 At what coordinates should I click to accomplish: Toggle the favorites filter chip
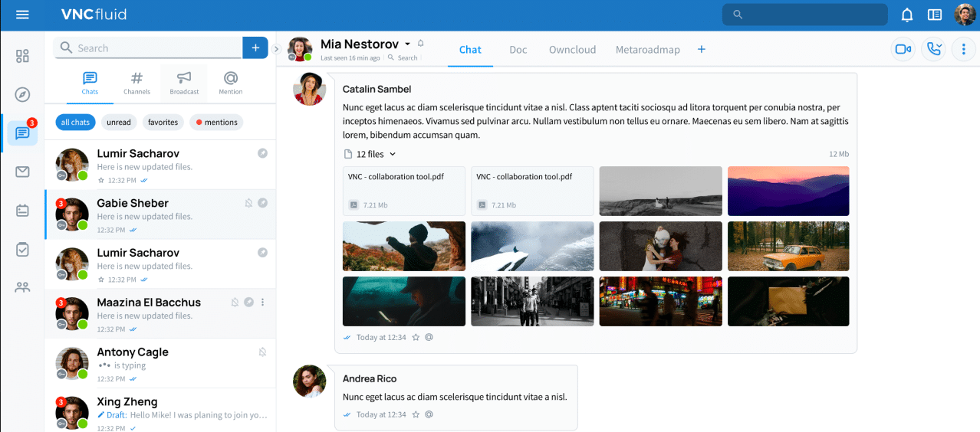click(x=163, y=123)
